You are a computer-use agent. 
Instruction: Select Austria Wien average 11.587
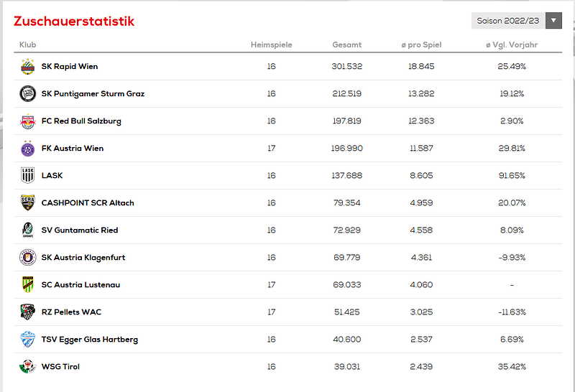[x=421, y=149]
